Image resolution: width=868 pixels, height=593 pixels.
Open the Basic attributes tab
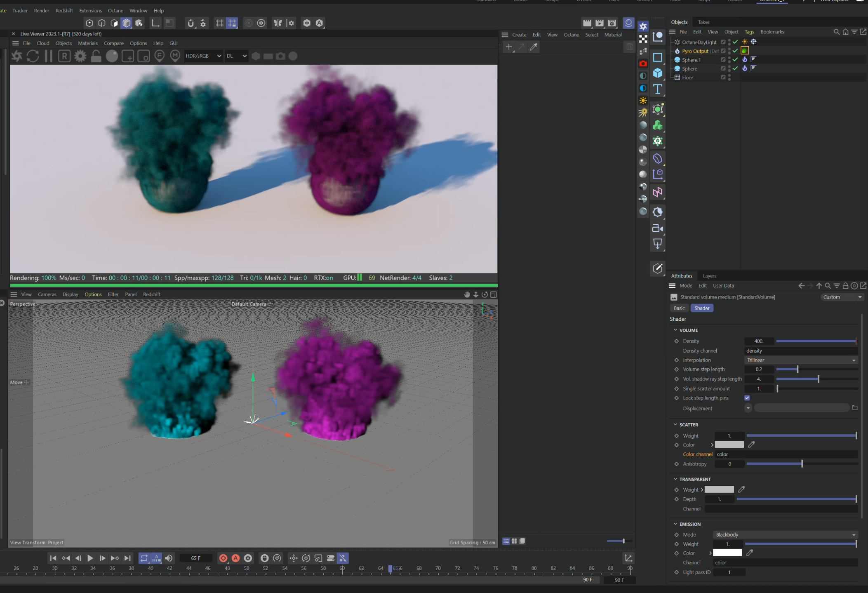click(679, 308)
